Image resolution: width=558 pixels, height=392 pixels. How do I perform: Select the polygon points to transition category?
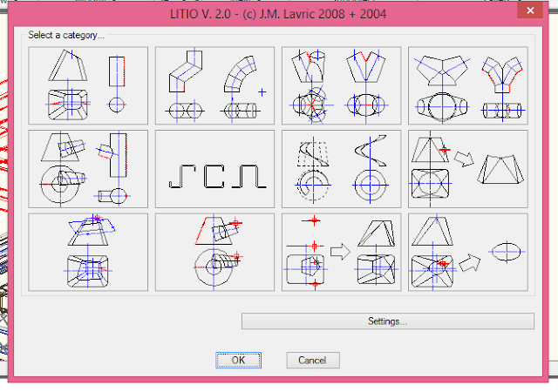point(342,253)
